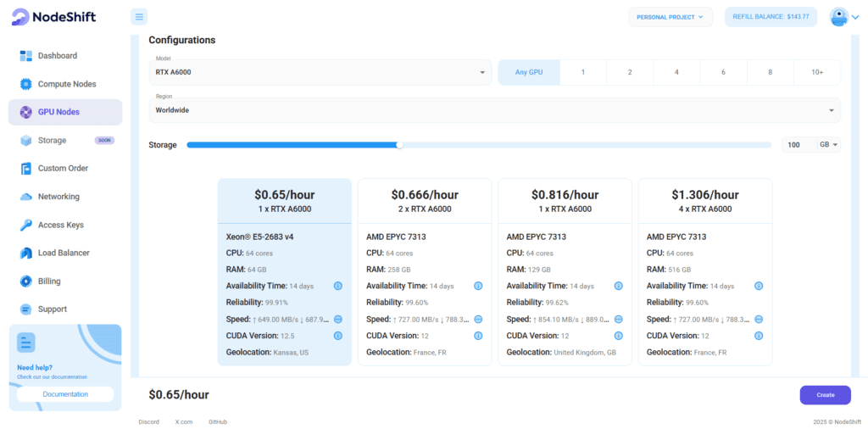Image resolution: width=868 pixels, height=429 pixels.
Task: Show Availability Time info on $1.306/hour card
Action: (759, 287)
